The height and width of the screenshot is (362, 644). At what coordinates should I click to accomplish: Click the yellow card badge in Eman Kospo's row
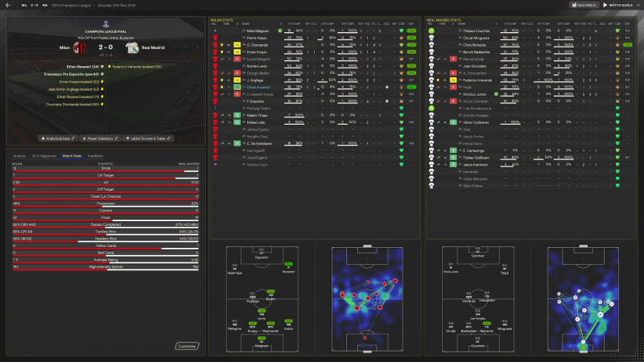click(x=237, y=52)
